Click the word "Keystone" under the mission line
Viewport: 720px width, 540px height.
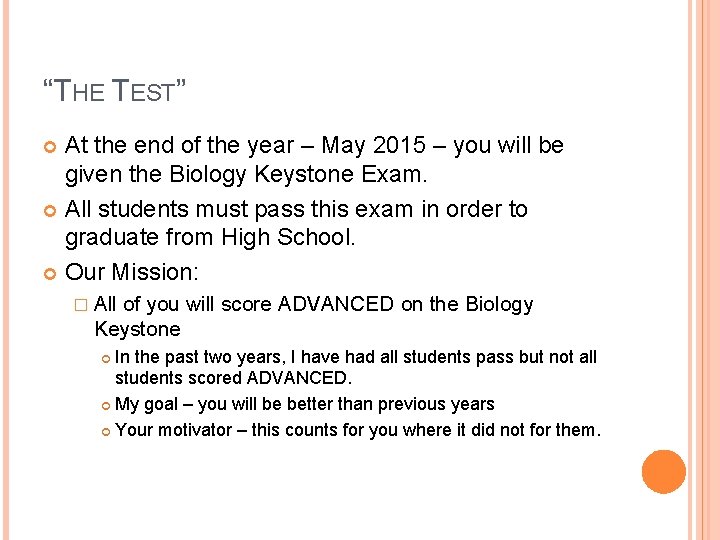tap(137, 330)
